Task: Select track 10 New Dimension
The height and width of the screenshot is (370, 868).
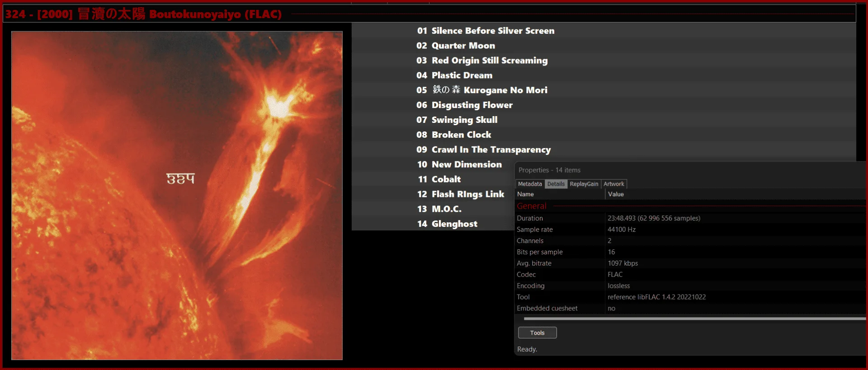Action: [433, 164]
